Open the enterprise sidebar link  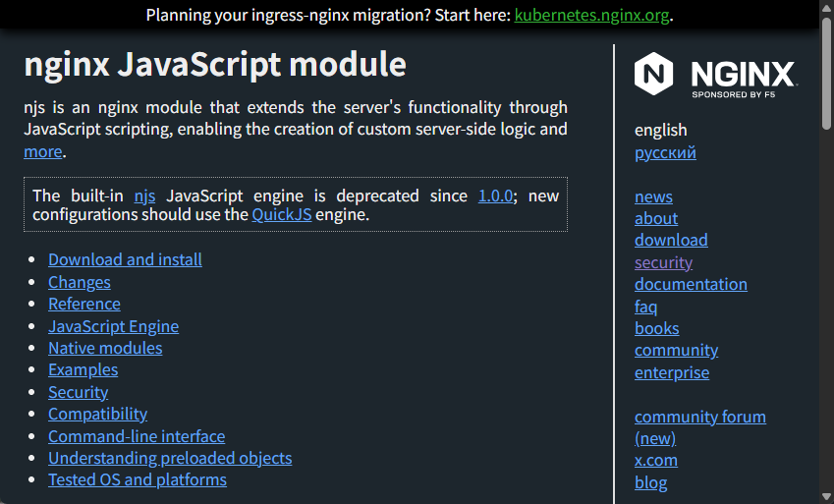pyautogui.click(x=672, y=372)
